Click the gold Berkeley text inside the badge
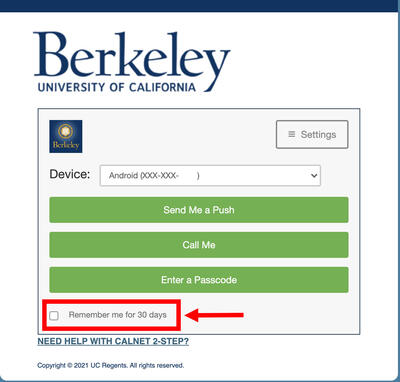This screenshot has width=400, height=382. coord(66,145)
